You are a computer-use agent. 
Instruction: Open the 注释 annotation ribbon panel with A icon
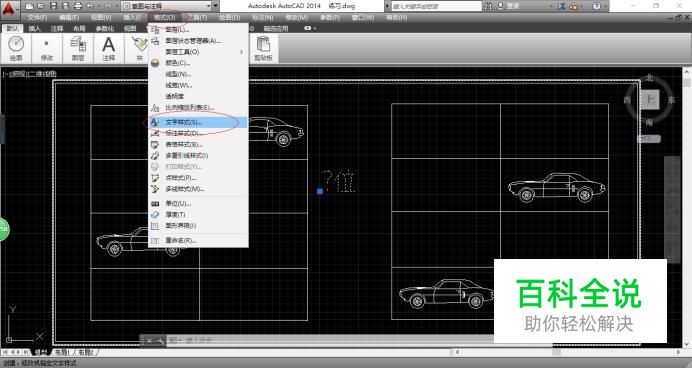109,49
